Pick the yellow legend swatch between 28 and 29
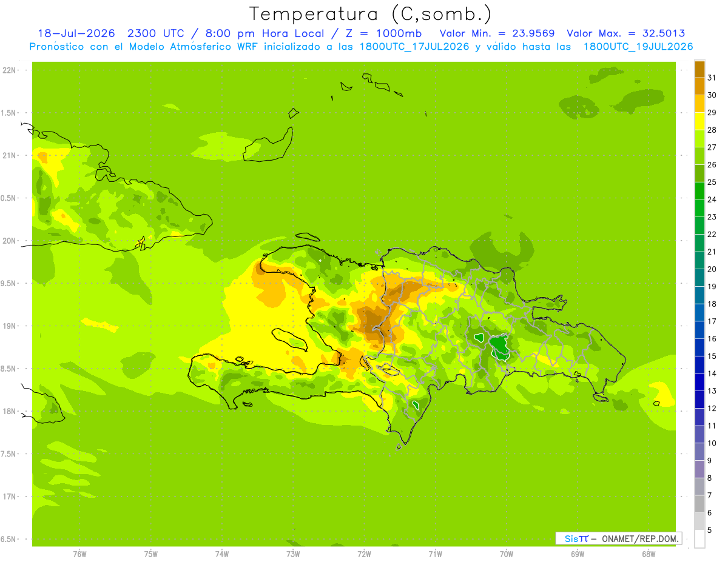 point(699,121)
